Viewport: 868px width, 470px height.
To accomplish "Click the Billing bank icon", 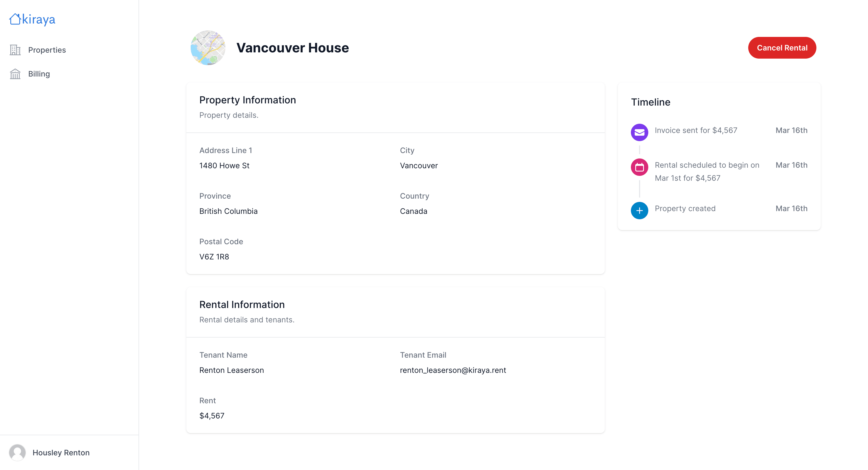I will click(x=15, y=74).
